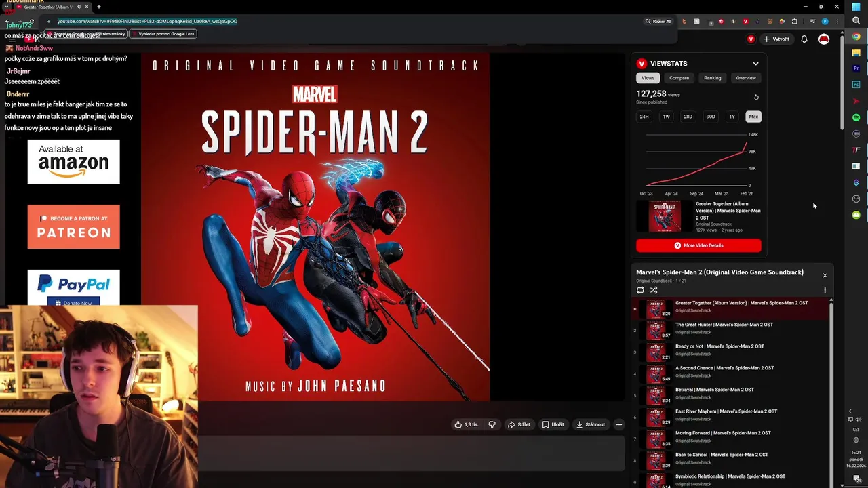
Task: Refresh ViewStats view count icon
Action: (756, 97)
